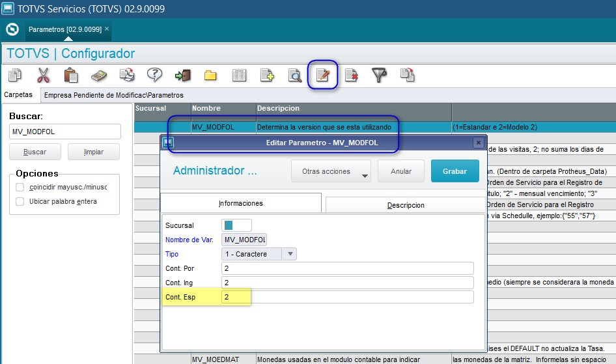This screenshot has height=364, width=616.
Task: Click the Sucursal color field
Action: click(x=236, y=225)
